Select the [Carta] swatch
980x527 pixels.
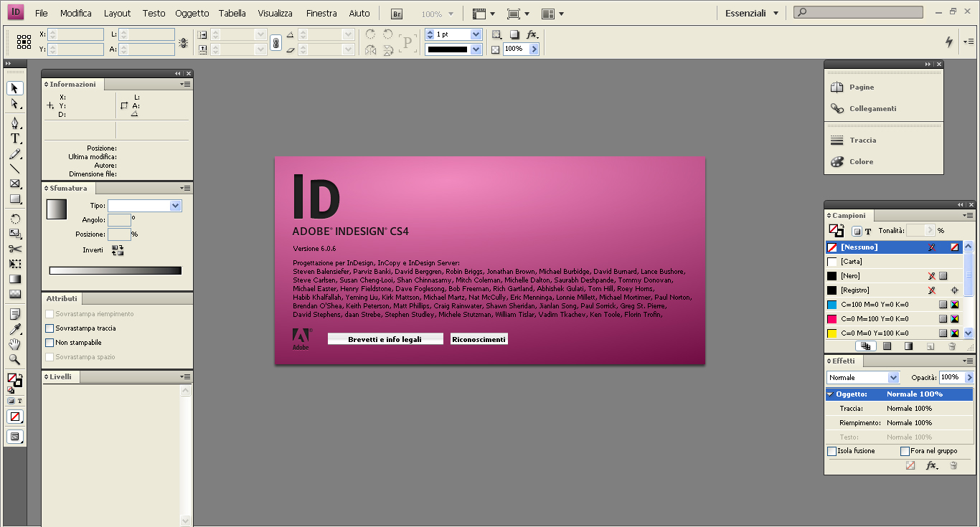895,262
